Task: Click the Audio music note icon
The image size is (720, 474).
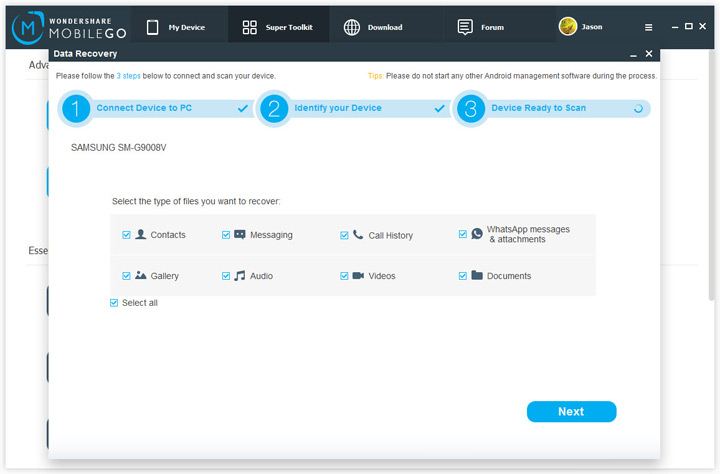Action: [240, 275]
